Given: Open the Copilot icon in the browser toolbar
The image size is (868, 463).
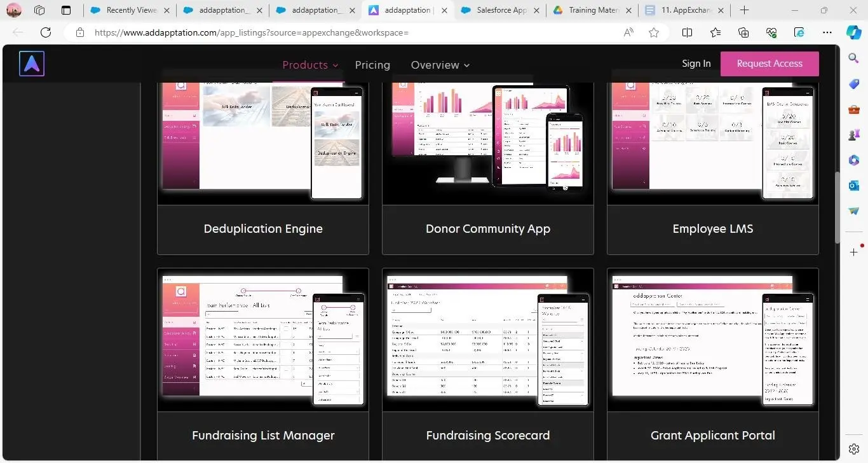Looking at the screenshot, I should [853, 32].
